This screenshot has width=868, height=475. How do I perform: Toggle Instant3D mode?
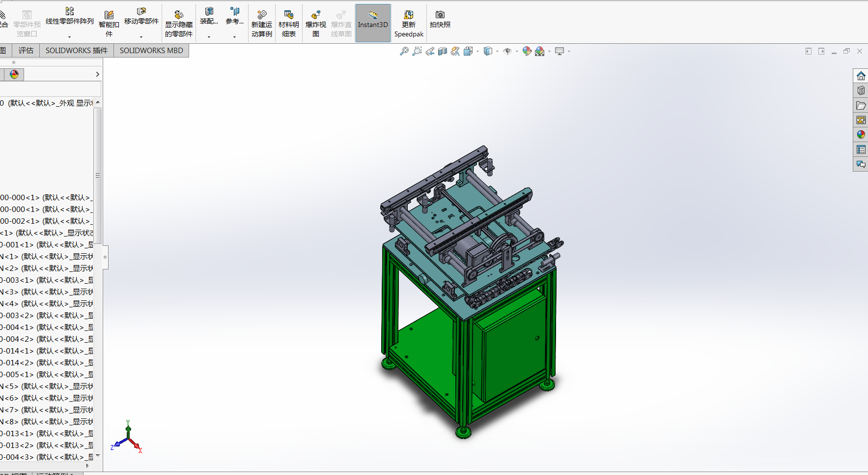click(x=373, y=23)
